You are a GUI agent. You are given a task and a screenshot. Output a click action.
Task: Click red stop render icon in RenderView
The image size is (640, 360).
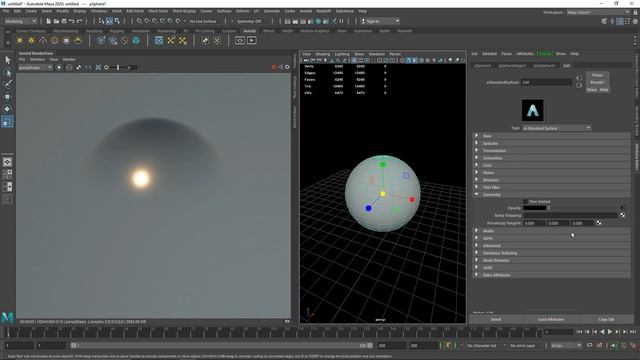click(x=274, y=67)
